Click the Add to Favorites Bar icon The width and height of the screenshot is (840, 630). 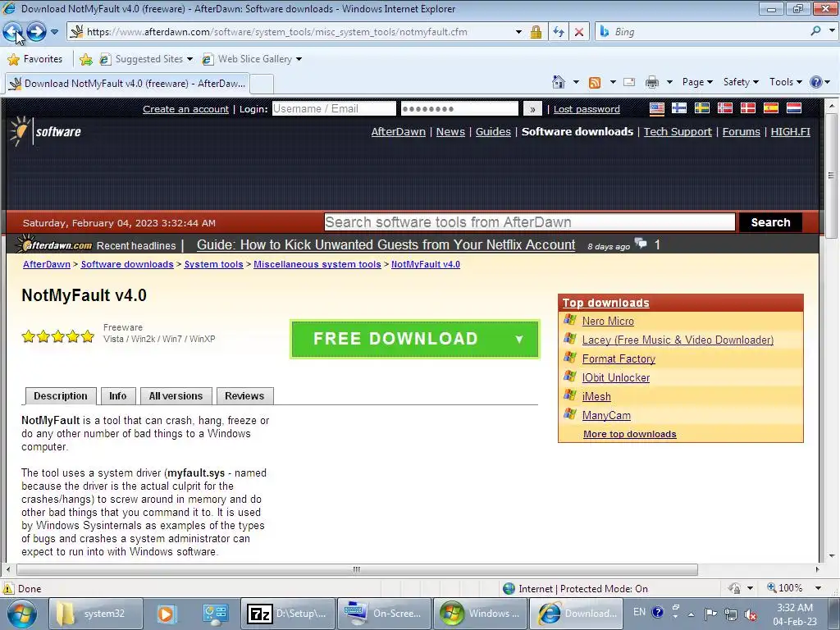(85, 59)
